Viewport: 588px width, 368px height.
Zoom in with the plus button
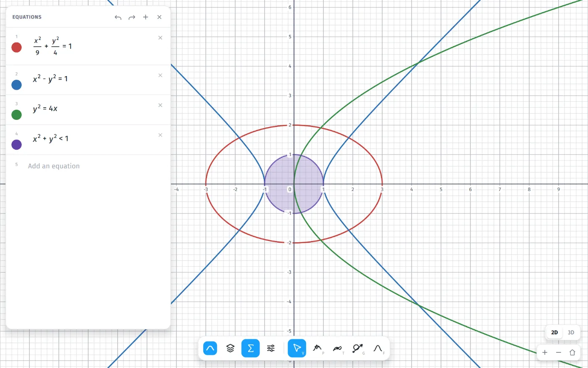[x=545, y=352]
